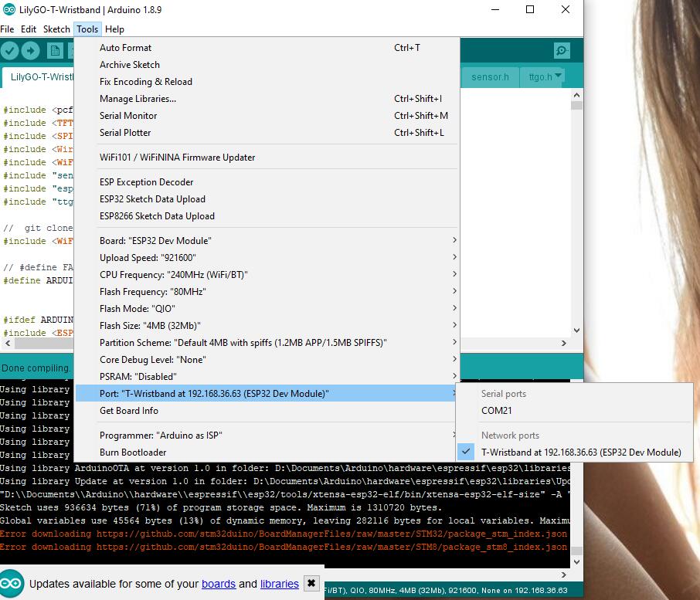Select ESP8266 Sketch Data Upload

click(x=267, y=215)
